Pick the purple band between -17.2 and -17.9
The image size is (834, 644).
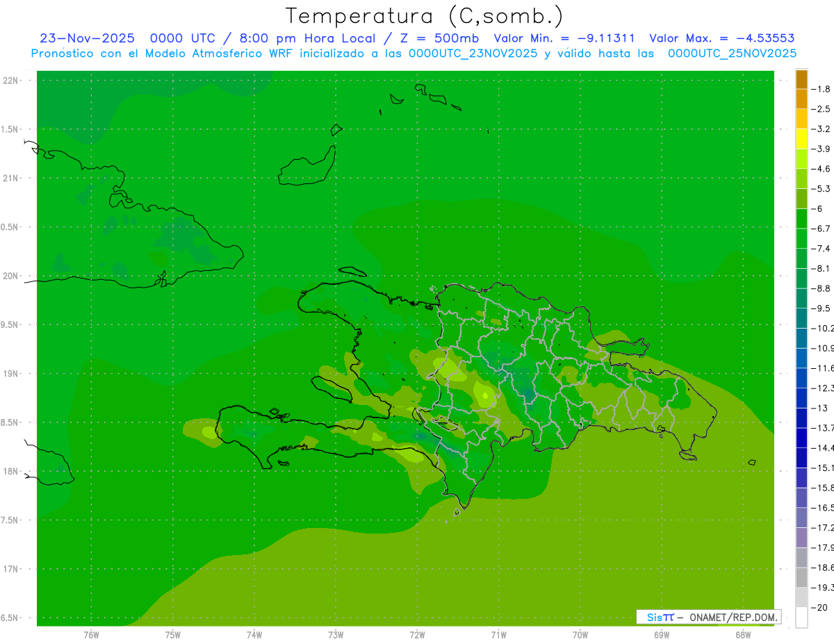[x=801, y=538]
